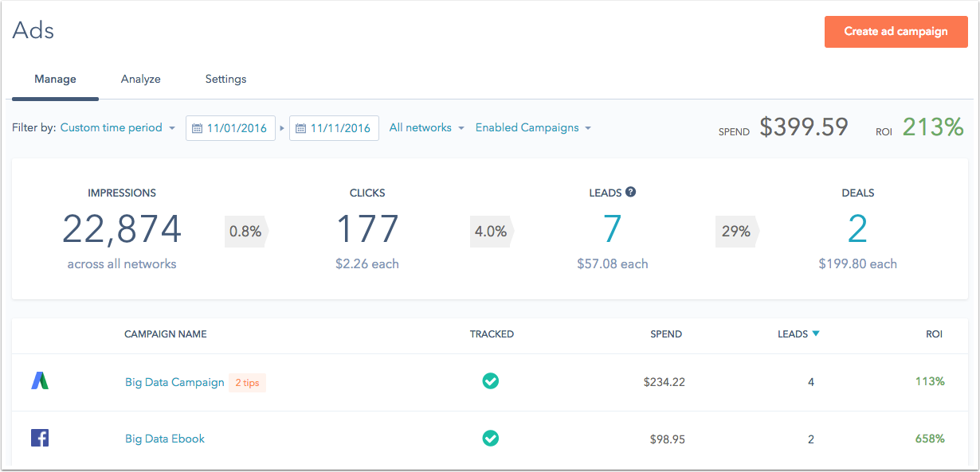Screen dimensions: 980x472
Task: Click the 22,874 impressions value
Action: 122,230
